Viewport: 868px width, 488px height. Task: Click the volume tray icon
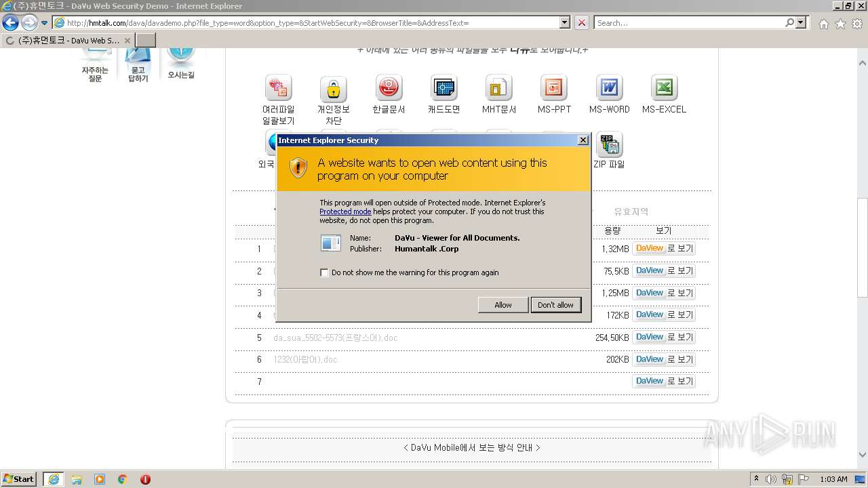(x=771, y=479)
